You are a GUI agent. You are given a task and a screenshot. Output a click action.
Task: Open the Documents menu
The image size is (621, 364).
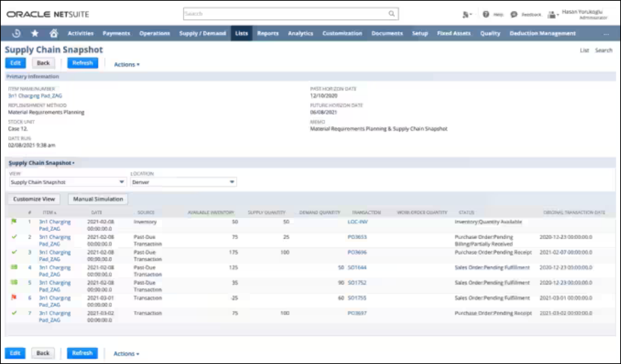(x=387, y=33)
